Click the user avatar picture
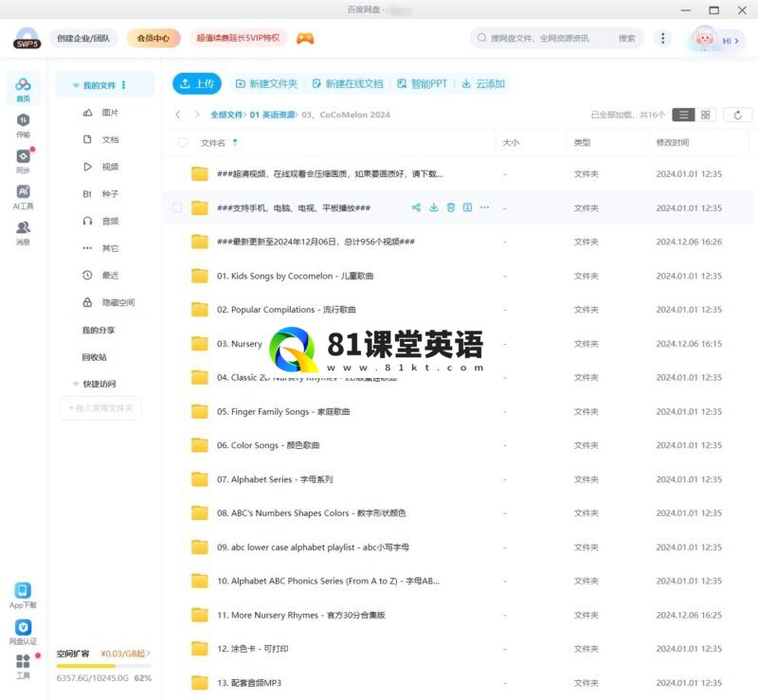 [704, 38]
